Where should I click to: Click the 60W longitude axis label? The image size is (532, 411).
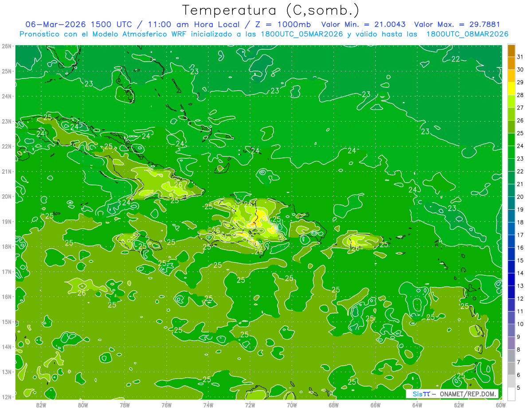coord(501,405)
